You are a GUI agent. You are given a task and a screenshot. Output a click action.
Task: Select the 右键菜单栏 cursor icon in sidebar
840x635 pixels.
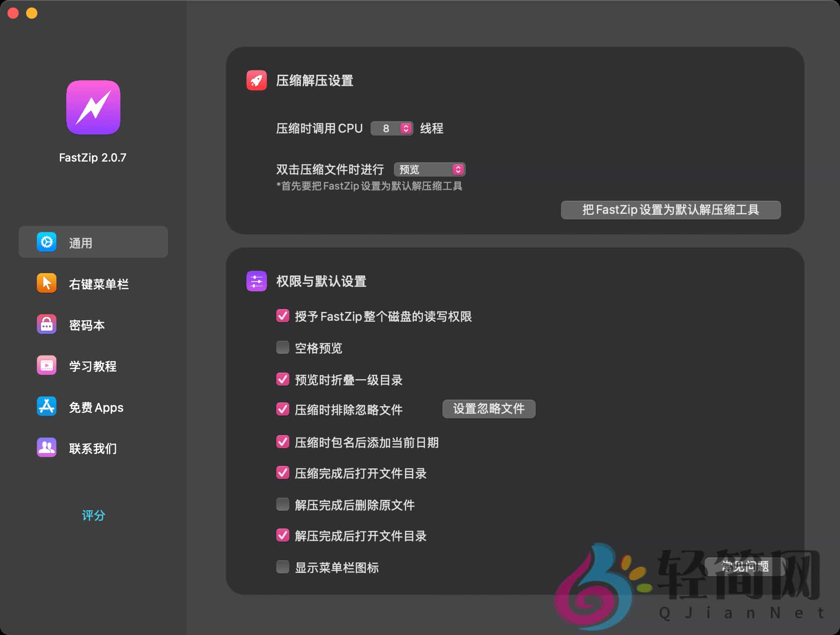[46, 282]
